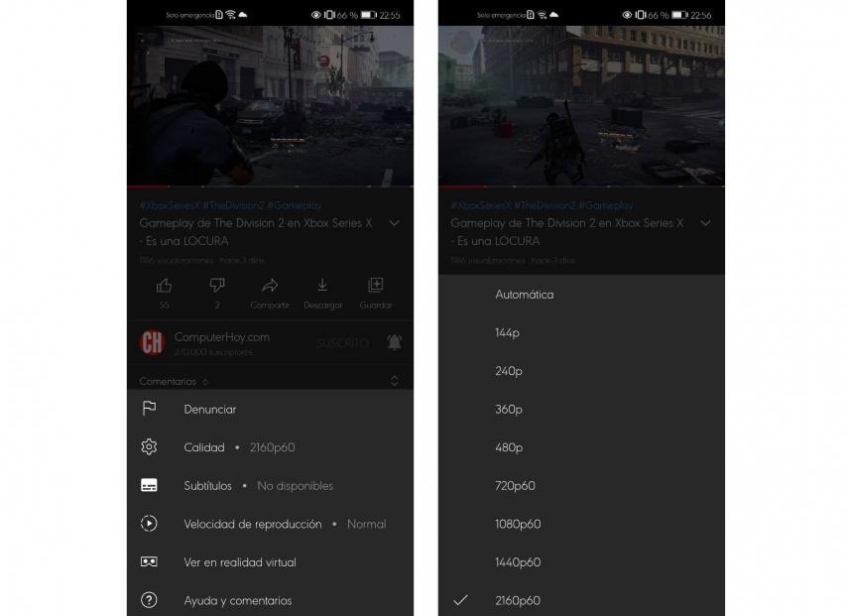Tap the Guardar save-to-playlist icon
This screenshot has height=616, width=848.
375,285
